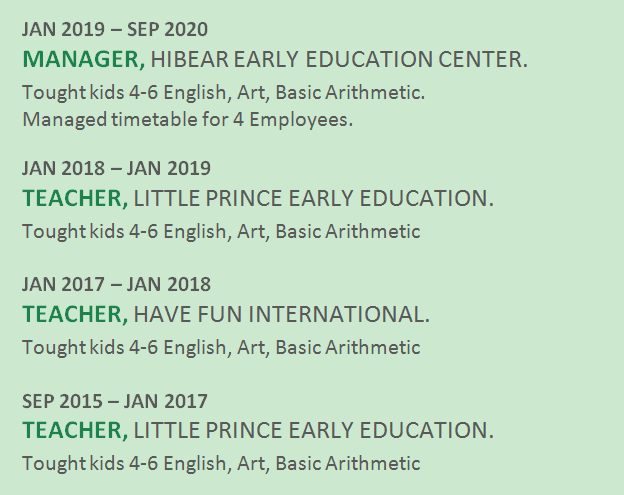Viewport: 624px width, 495px height.
Task: Click the description line above "JAN 2017 – JAN 2018"
Action: point(221,232)
